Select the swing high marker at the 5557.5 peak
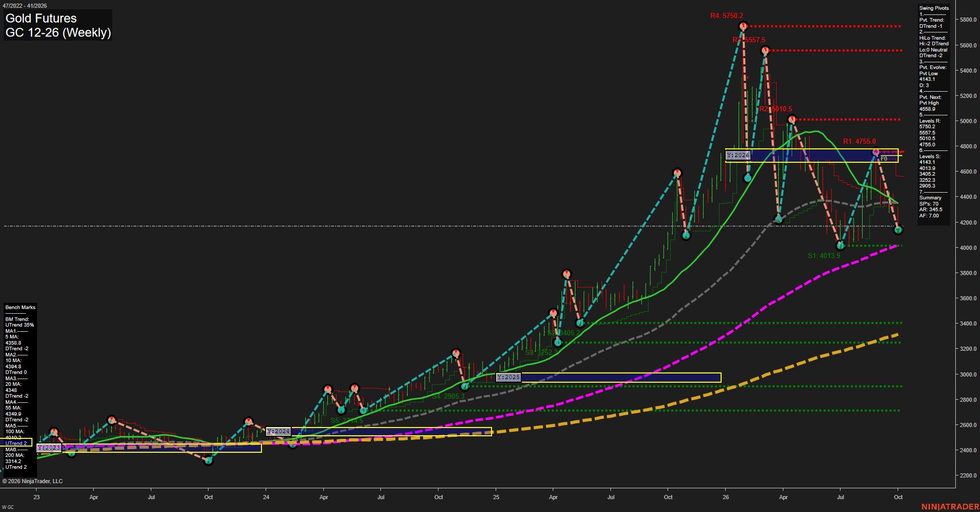The height and width of the screenshot is (512, 980). coord(765,50)
